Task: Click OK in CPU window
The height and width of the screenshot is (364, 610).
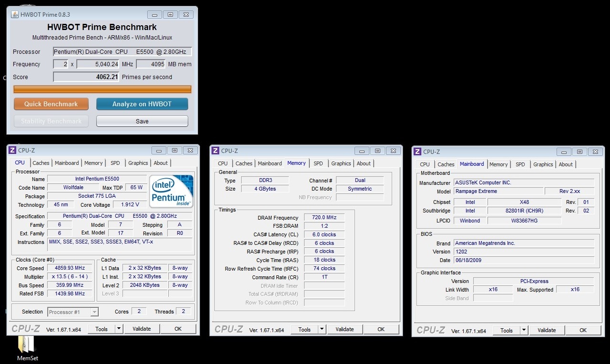Action: pyautogui.click(x=178, y=329)
